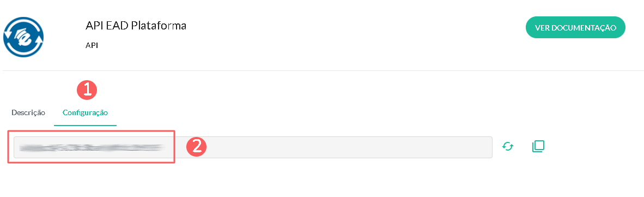
Task: Open documentation via the green rounded button
Action: tap(575, 27)
